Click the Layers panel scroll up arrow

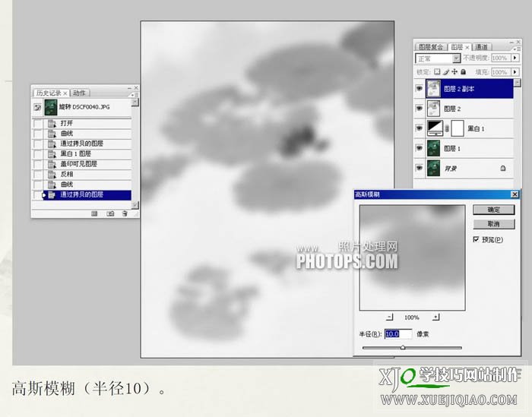pyautogui.click(x=517, y=83)
